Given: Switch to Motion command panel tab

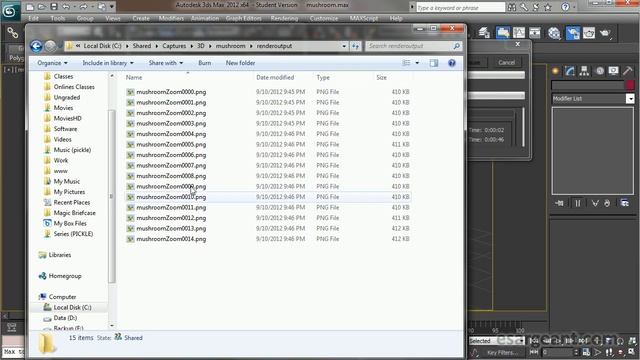Looking at the screenshot, I should (600, 71).
